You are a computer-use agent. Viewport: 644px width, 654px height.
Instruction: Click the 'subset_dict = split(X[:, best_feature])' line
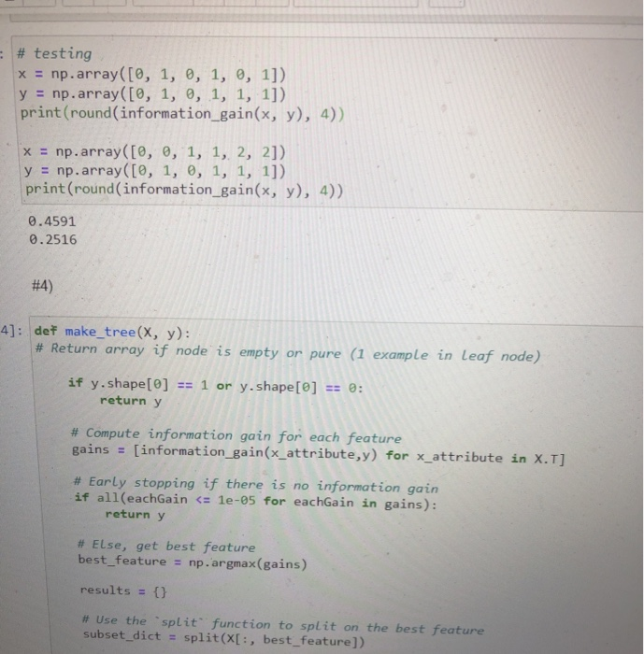[x=223, y=638]
